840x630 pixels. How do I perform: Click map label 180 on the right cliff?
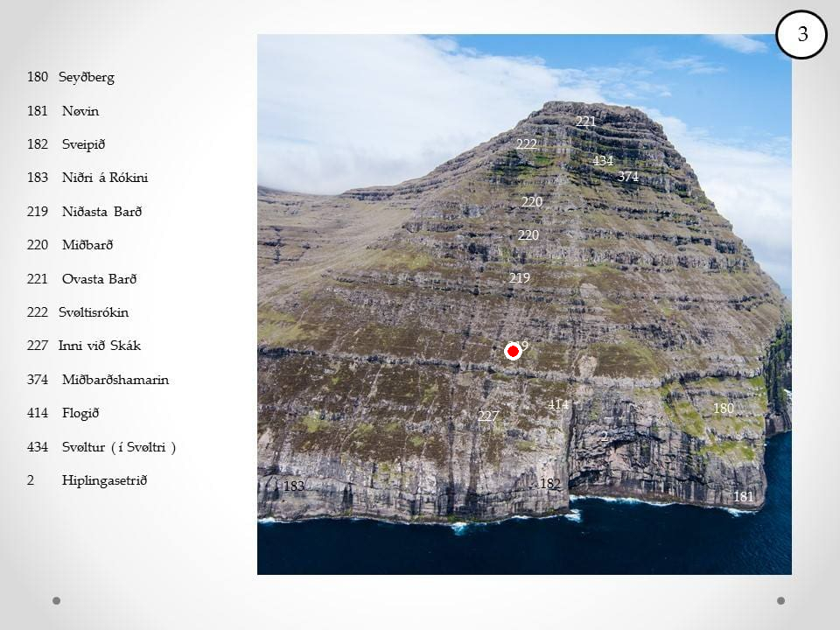(724, 409)
